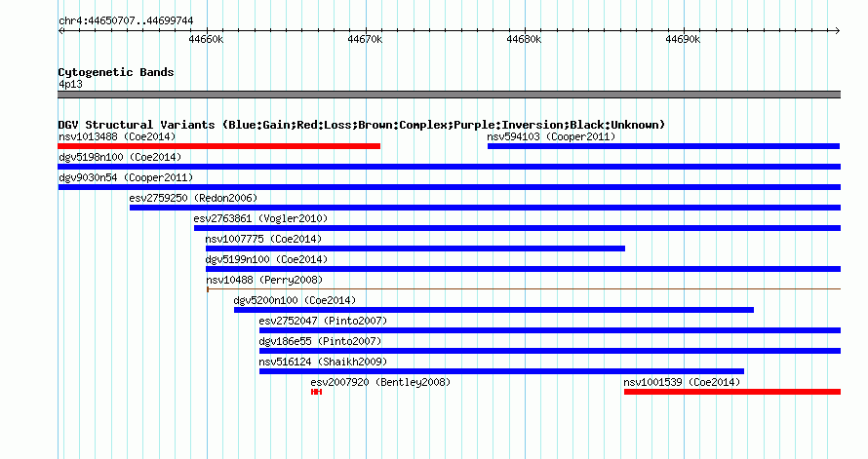The height and width of the screenshot is (459, 868).
Task: Click the 44690k ruler tick label
Action: point(683,39)
